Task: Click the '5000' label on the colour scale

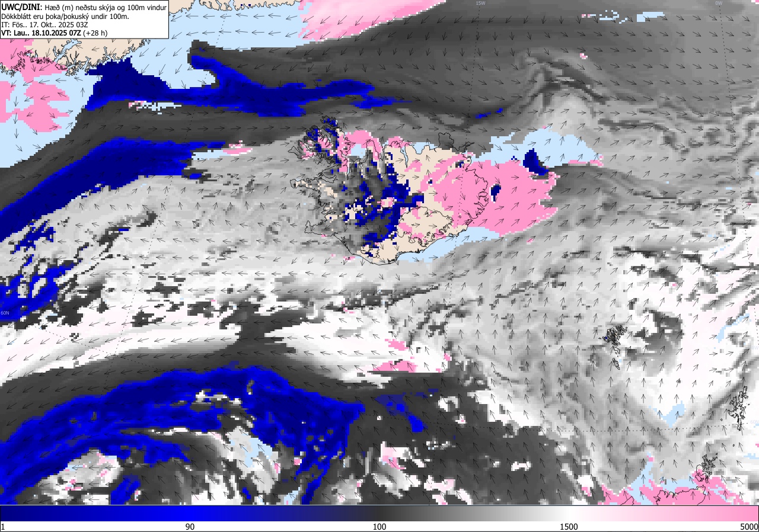Action: click(x=749, y=527)
